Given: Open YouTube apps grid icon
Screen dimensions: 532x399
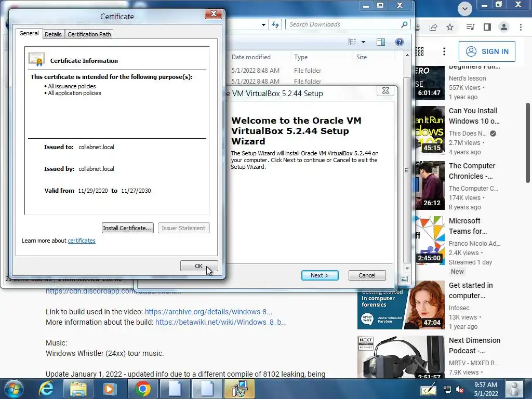Looking at the screenshot, I should (x=420, y=51).
